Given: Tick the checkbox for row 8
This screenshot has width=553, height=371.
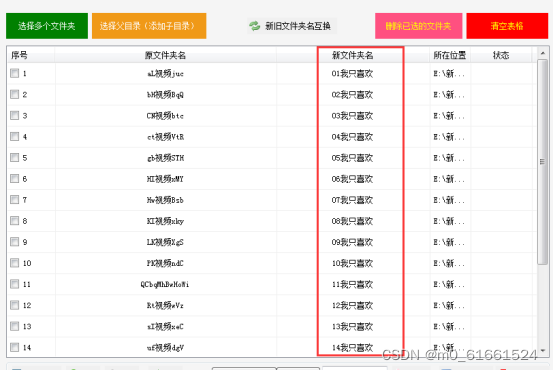Looking at the screenshot, I should pyautogui.click(x=14, y=221).
